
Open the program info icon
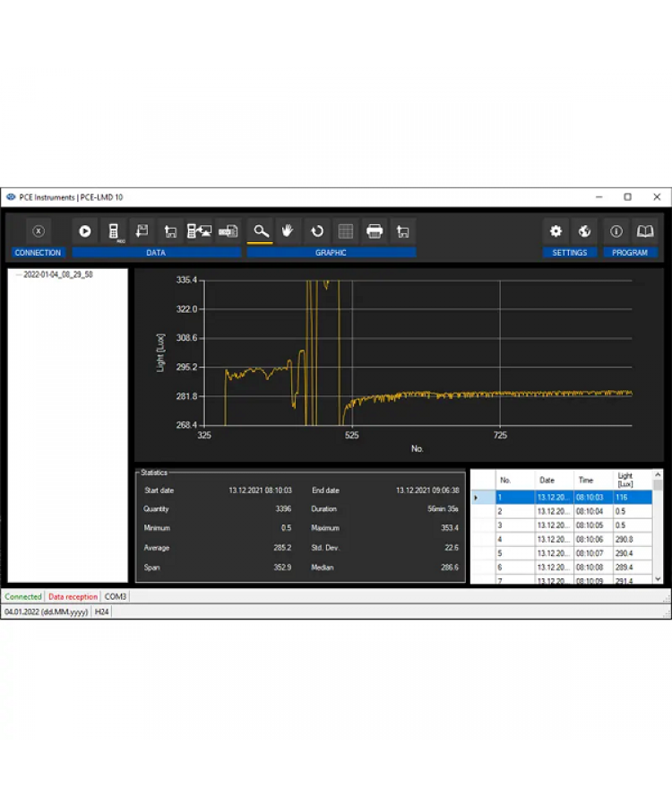[x=616, y=230]
